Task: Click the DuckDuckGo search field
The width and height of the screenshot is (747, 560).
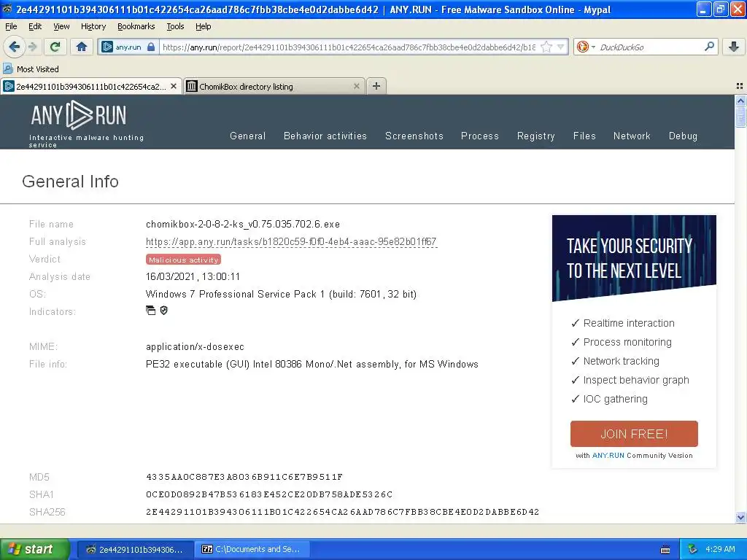Action: click(x=649, y=47)
